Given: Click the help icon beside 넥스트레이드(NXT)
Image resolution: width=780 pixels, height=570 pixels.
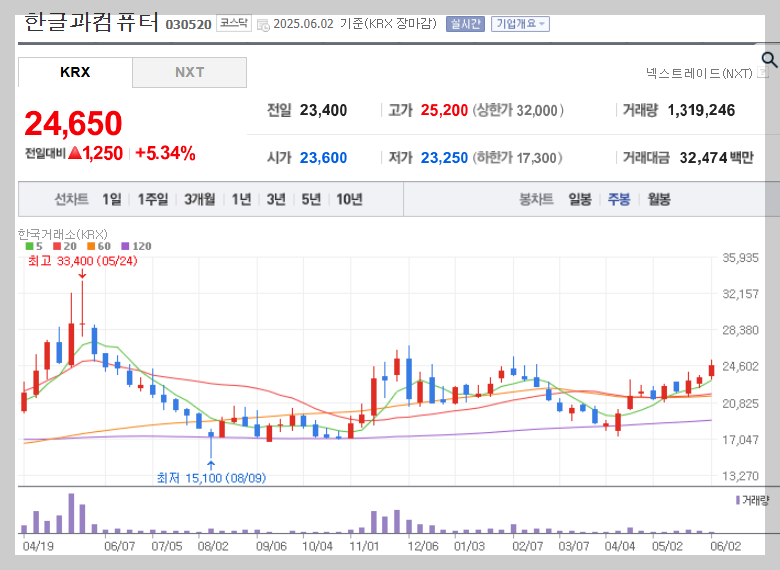Looking at the screenshot, I should point(762,73).
